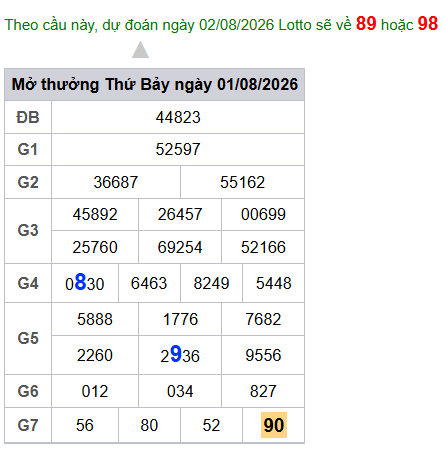The width and height of the screenshot is (443, 450).
Task: Select G6 number 827
Action: pyautogui.click(x=263, y=391)
